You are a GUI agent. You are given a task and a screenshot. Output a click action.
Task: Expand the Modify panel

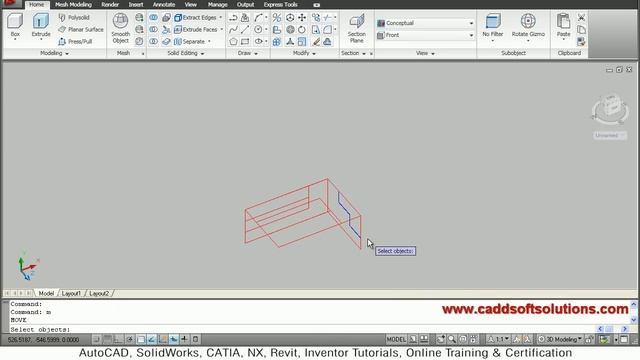pos(304,53)
